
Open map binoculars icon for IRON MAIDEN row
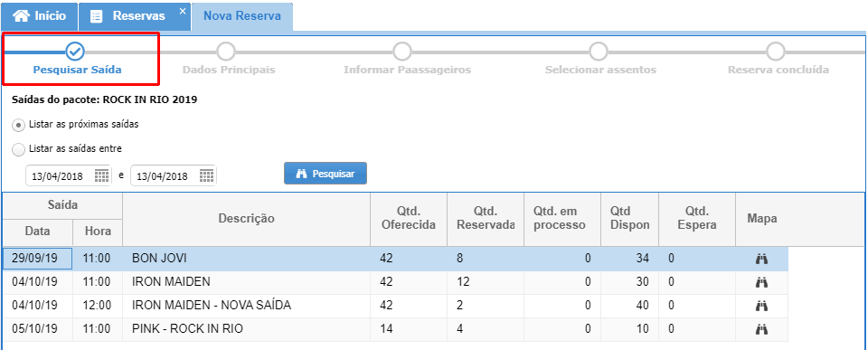click(762, 282)
